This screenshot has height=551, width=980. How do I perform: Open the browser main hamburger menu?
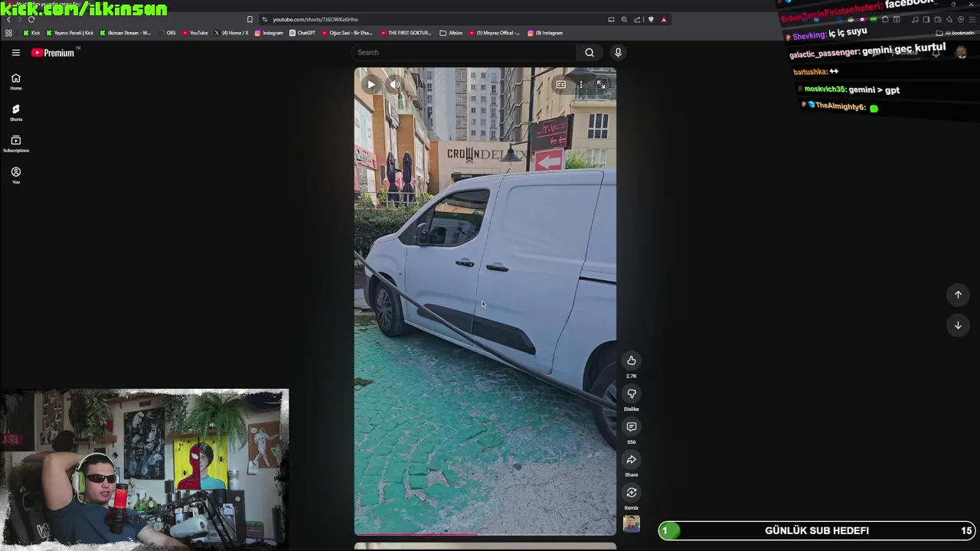(972, 19)
